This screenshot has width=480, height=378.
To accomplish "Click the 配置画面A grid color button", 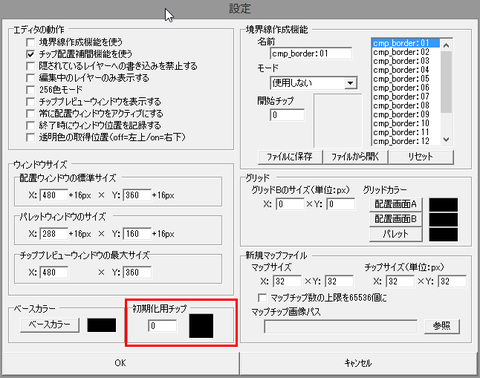I will point(396,204).
